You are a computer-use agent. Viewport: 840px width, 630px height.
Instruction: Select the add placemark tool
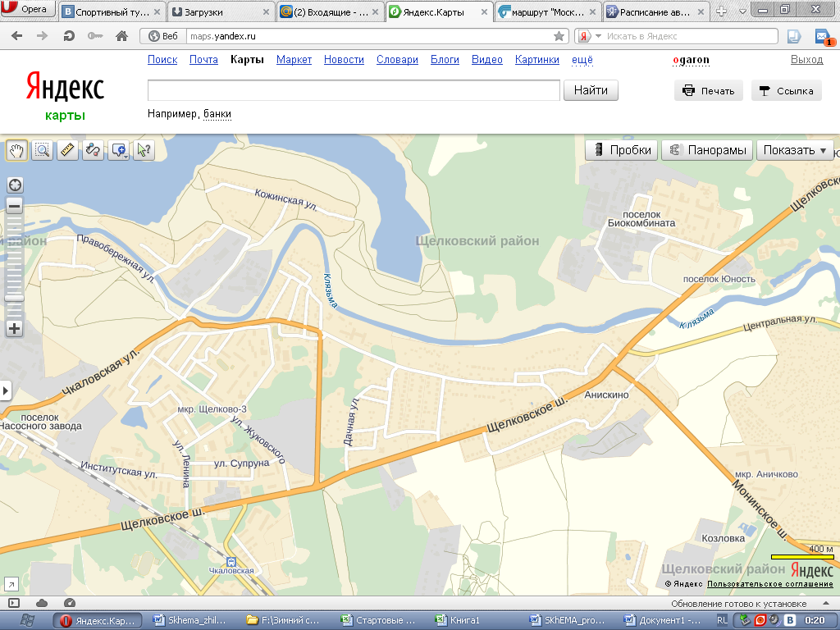(119, 151)
